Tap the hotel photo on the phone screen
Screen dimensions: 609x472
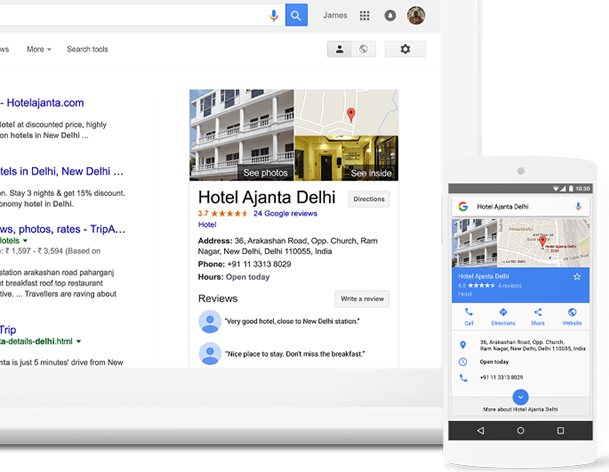(474, 243)
